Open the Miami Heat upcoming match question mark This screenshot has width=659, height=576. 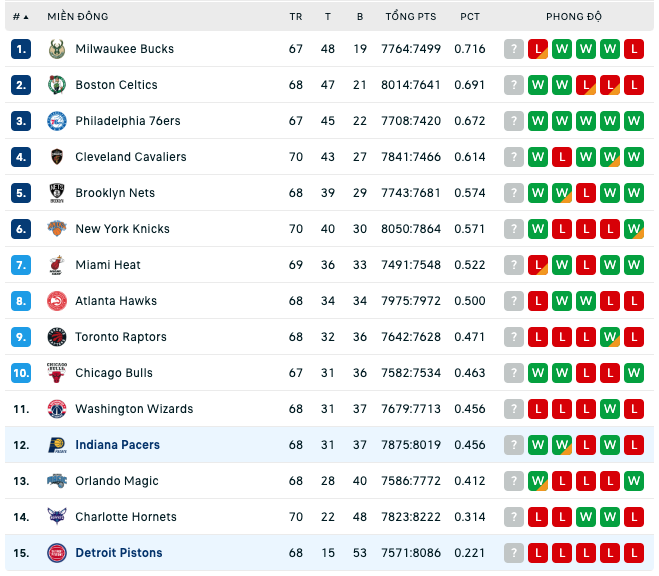coord(514,265)
